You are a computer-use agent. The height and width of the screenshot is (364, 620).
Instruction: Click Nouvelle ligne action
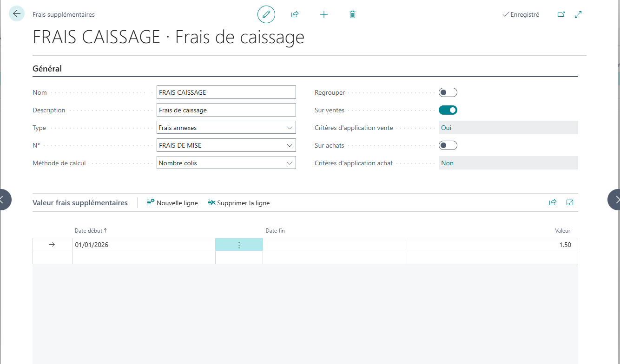[x=172, y=203]
